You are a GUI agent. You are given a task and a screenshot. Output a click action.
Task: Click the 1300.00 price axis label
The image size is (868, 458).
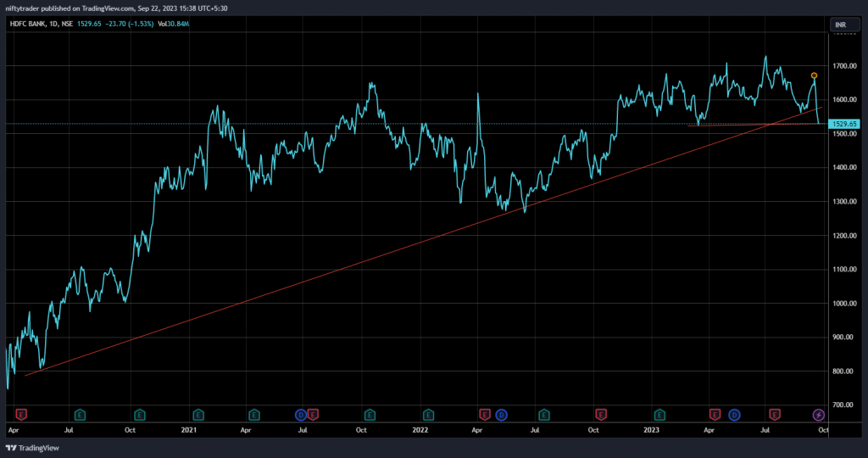click(x=844, y=202)
